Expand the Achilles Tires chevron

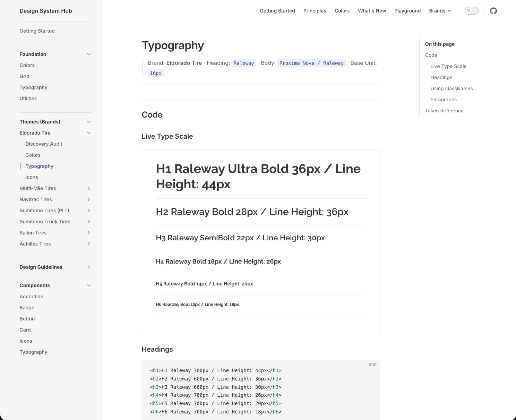click(89, 244)
